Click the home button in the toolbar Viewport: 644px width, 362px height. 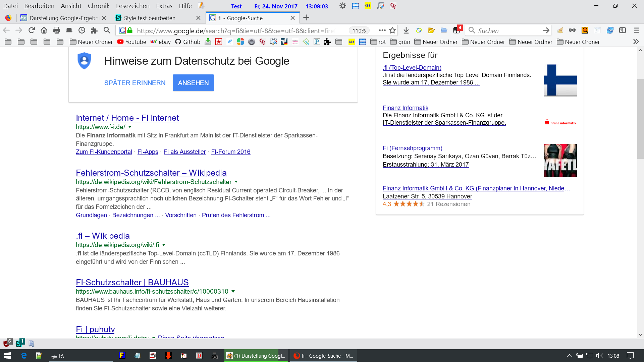(x=44, y=31)
